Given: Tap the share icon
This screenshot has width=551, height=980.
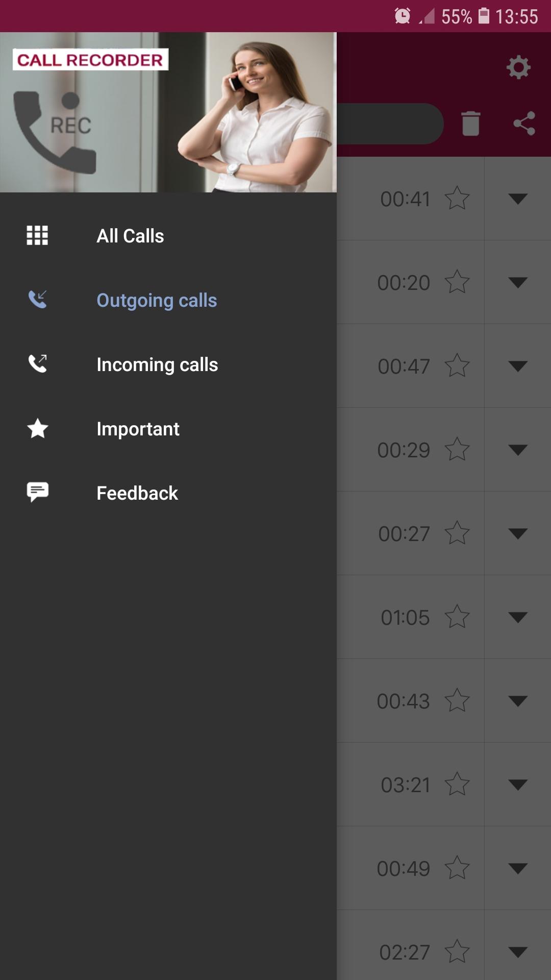Looking at the screenshot, I should 524,124.
